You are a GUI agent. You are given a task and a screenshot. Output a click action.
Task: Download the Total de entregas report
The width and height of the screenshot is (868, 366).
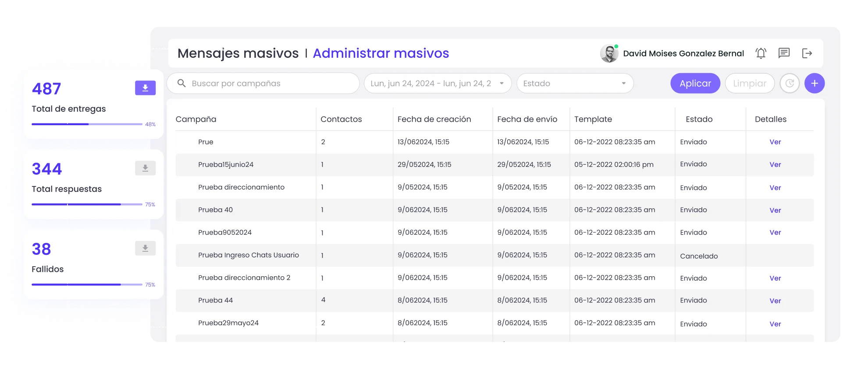[x=145, y=88]
